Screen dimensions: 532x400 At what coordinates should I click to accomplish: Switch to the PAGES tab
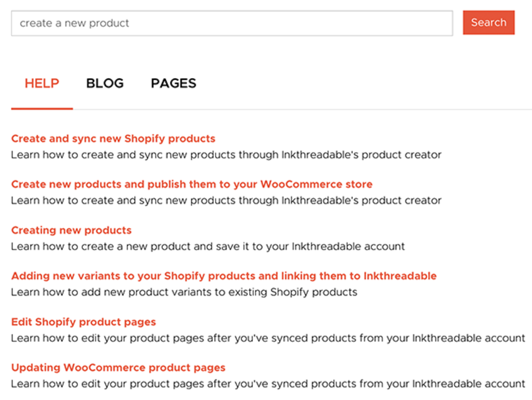(x=173, y=83)
